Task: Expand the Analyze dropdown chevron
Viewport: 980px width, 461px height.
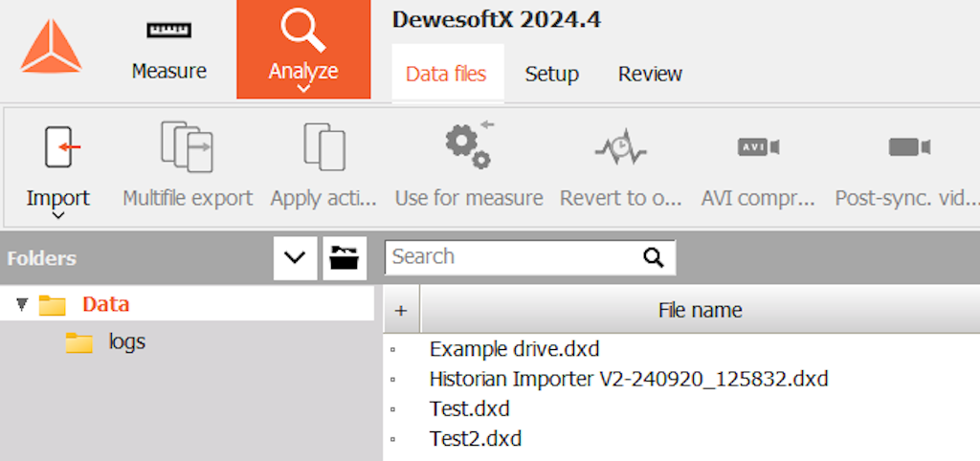Action: click(x=303, y=89)
